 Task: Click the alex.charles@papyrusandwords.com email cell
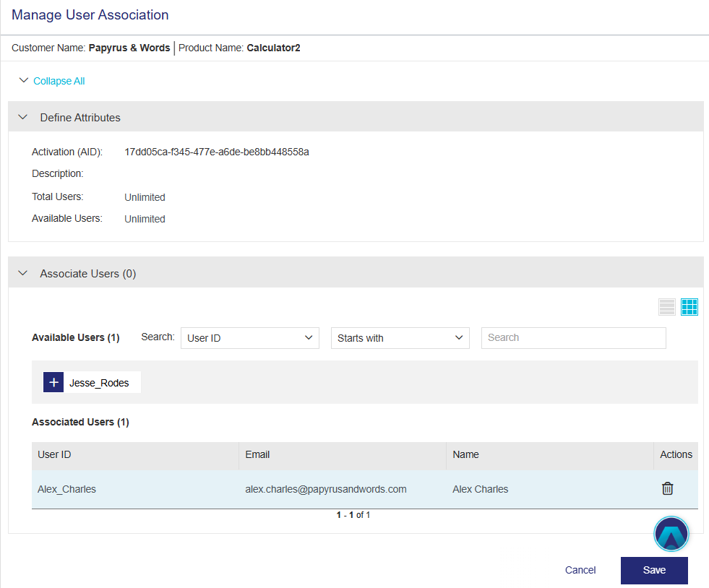(x=325, y=489)
